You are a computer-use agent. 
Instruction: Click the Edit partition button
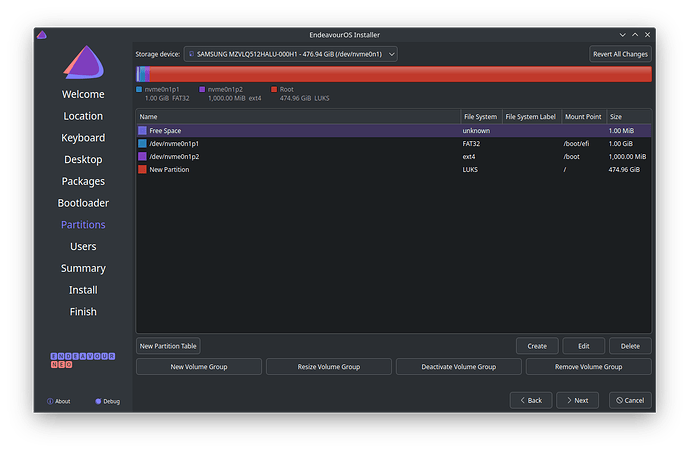584,346
